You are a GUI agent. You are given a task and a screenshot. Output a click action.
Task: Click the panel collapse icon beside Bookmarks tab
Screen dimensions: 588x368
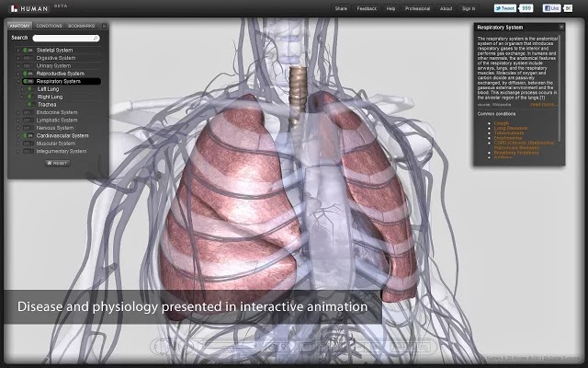point(104,26)
